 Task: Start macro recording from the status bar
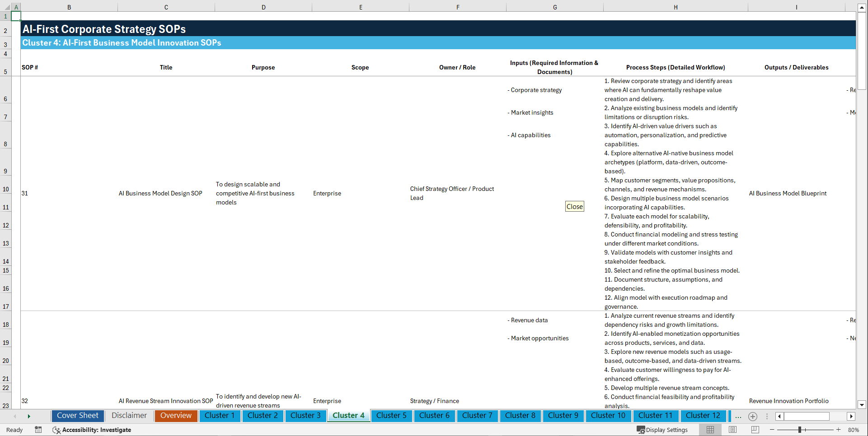38,430
